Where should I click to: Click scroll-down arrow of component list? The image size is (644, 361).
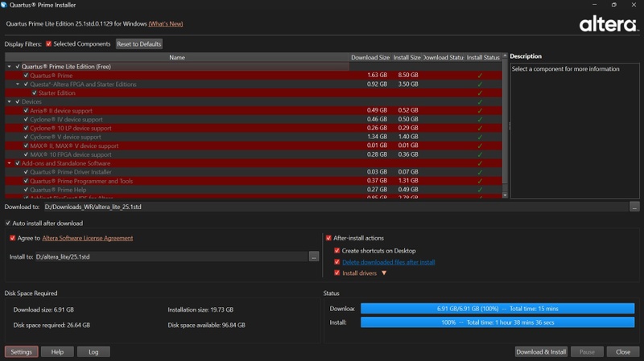(x=506, y=195)
